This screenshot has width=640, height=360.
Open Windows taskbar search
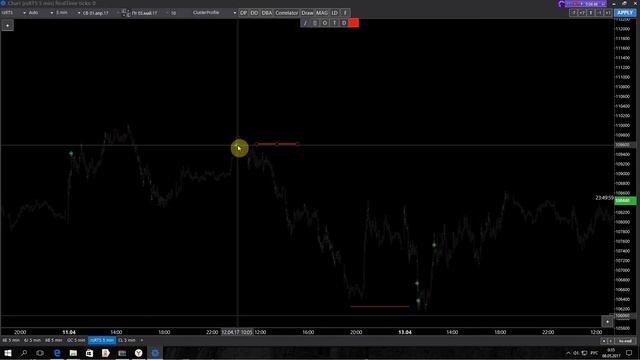tap(24, 353)
